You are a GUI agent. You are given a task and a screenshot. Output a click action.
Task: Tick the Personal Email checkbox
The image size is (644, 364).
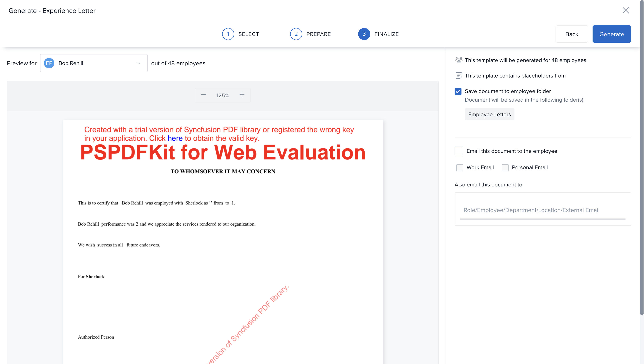coord(505,167)
